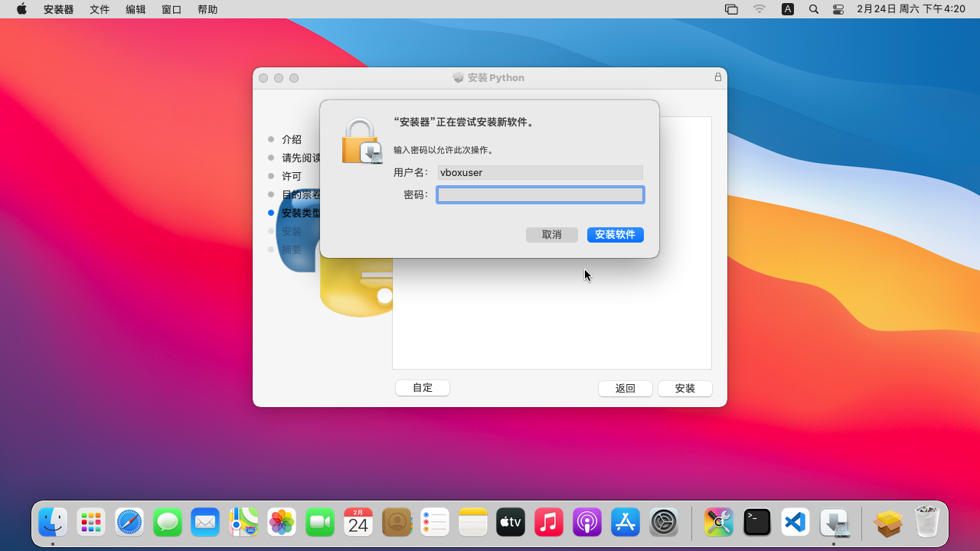980x551 pixels.
Task: Click the screen mirroring icon in menu bar
Action: [x=731, y=9]
